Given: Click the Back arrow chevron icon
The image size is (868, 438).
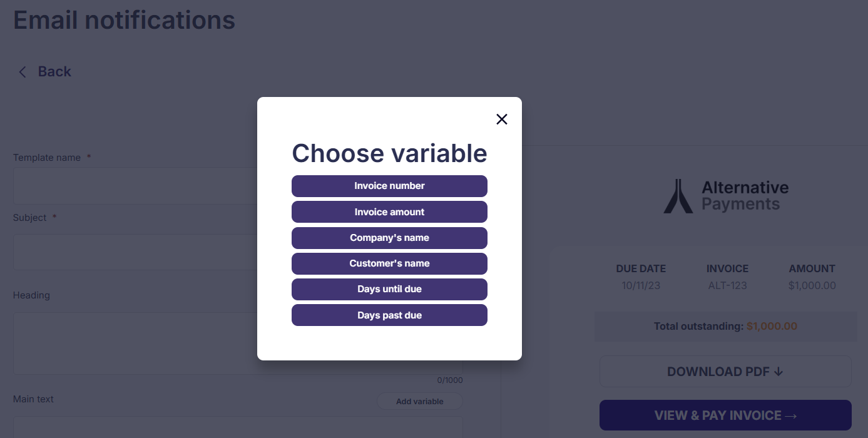Looking at the screenshot, I should pos(23,72).
